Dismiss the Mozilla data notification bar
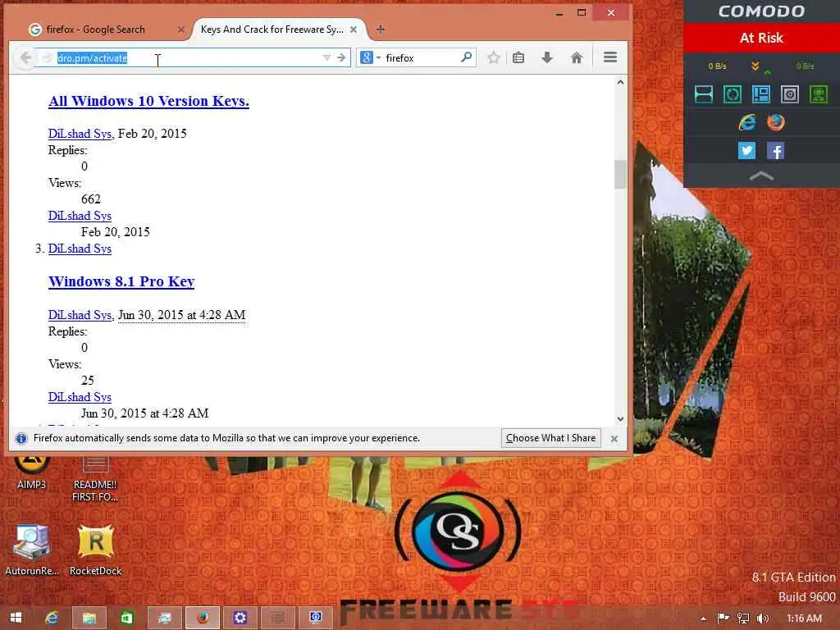Image resolution: width=840 pixels, height=630 pixels. 614,439
